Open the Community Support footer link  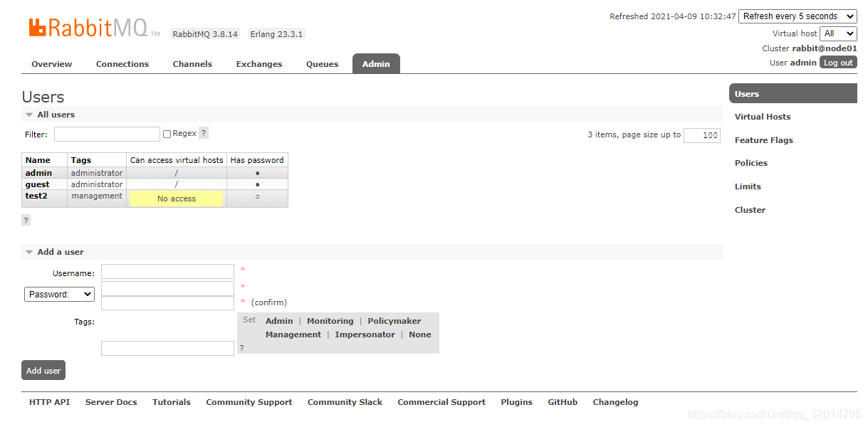[249, 402]
